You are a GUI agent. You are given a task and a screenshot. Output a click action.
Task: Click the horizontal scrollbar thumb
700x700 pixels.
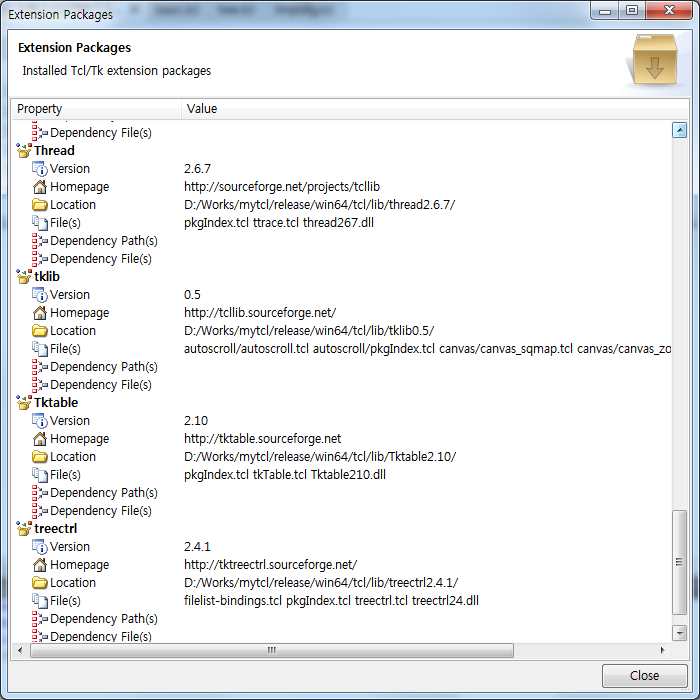(272, 650)
